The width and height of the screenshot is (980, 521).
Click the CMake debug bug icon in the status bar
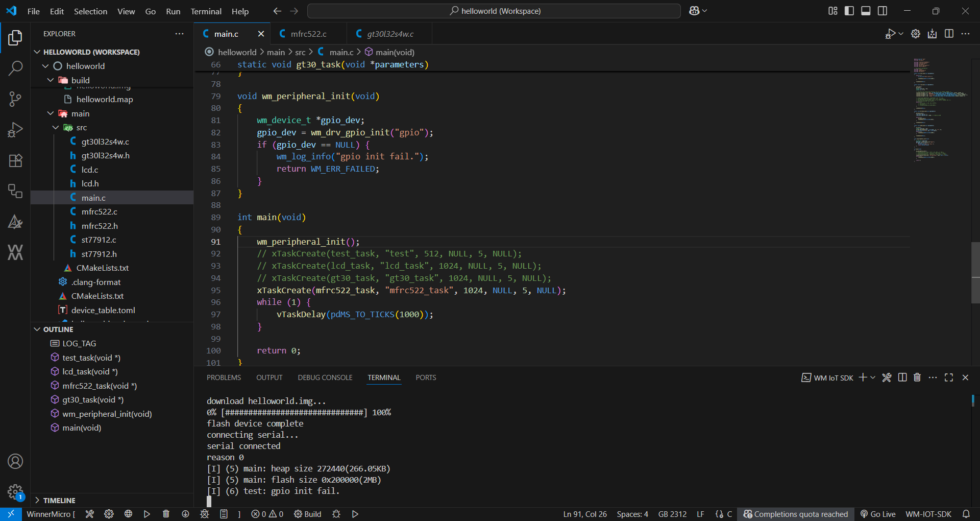[x=336, y=514]
